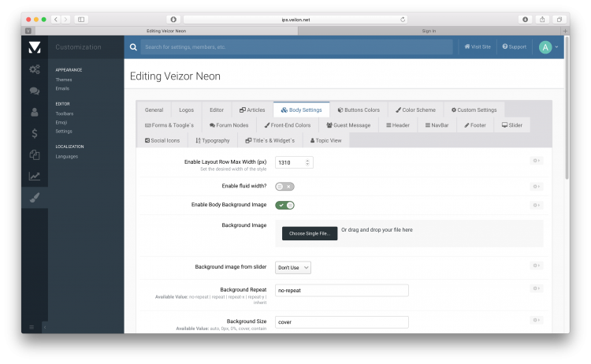
Task: Click the Background Repeat input field
Action: coord(341,291)
